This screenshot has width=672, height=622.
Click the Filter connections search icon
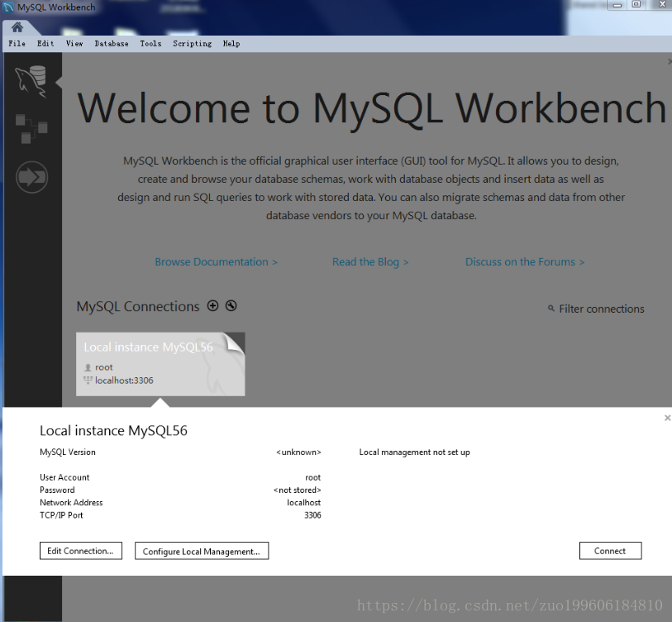click(x=551, y=309)
